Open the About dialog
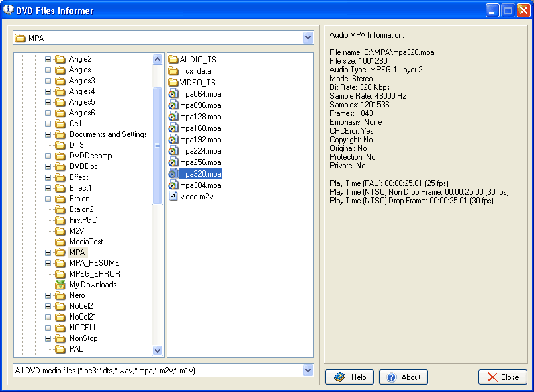This screenshot has width=534, height=392. (403, 377)
